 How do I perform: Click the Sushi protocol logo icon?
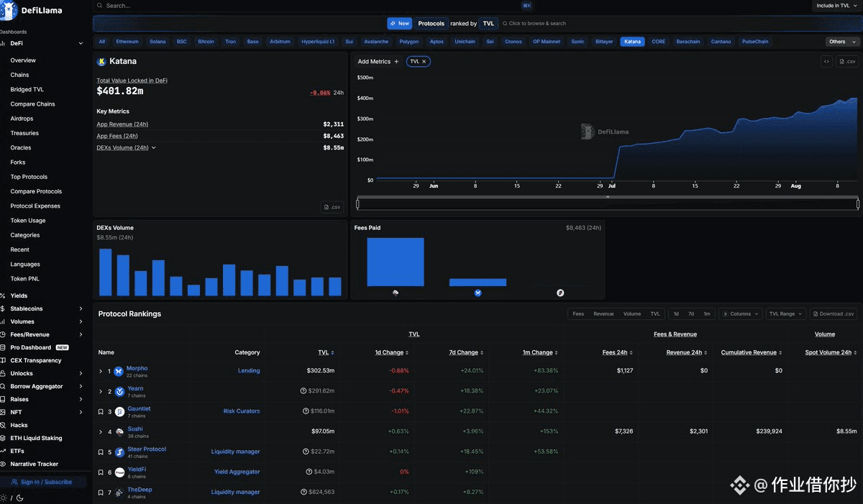(119, 432)
